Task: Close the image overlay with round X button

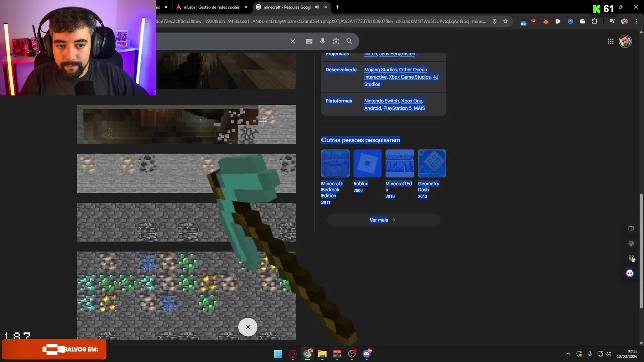Action: point(248,327)
